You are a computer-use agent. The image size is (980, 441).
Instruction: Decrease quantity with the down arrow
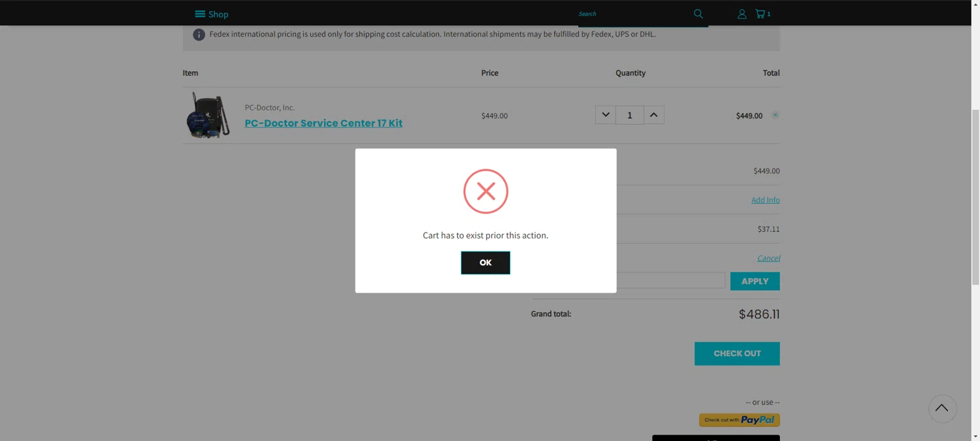tap(606, 115)
